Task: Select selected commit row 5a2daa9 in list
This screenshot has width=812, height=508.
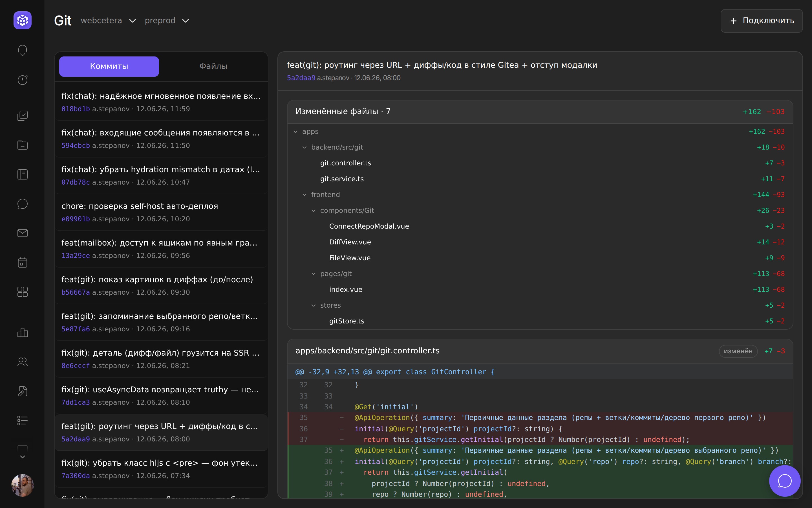Action: click(x=161, y=432)
